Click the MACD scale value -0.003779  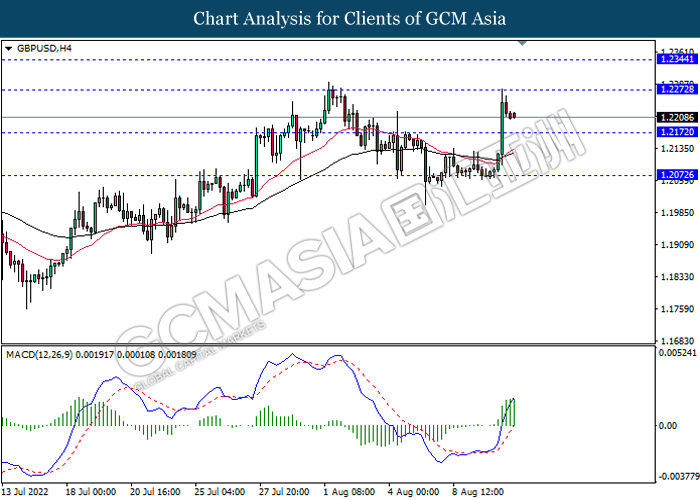(x=679, y=477)
